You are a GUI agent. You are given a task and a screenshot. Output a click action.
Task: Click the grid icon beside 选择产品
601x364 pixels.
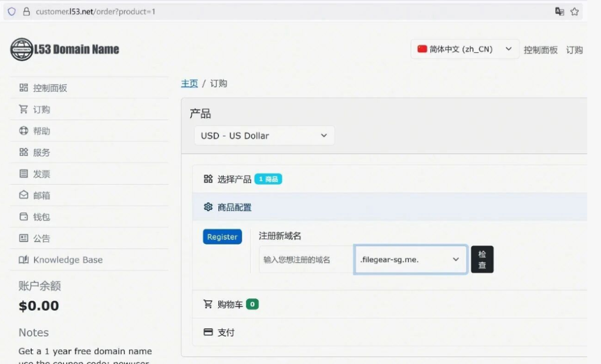pyautogui.click(x=208, y=179)
